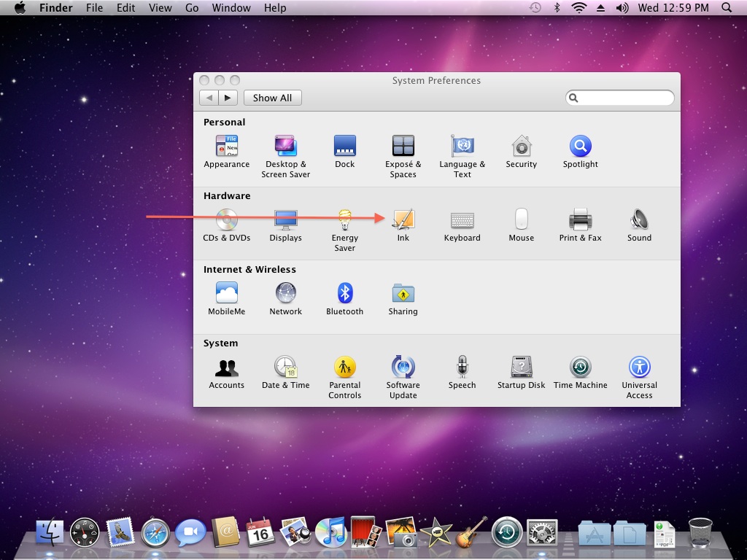Open the volume control in the menu bar

[x=622, y=7]
